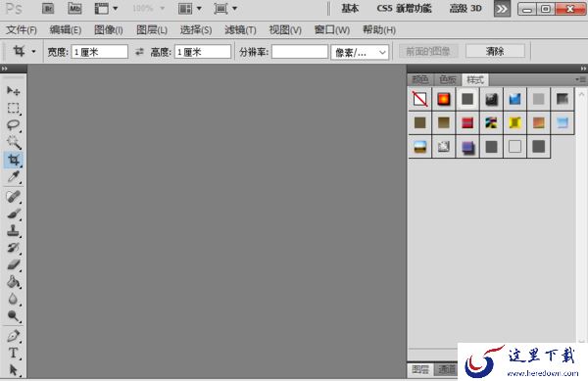This screenshot has height=381, width=588.
Task: Click the 分辨率 resolution input field
Action: tap(300, 52)
